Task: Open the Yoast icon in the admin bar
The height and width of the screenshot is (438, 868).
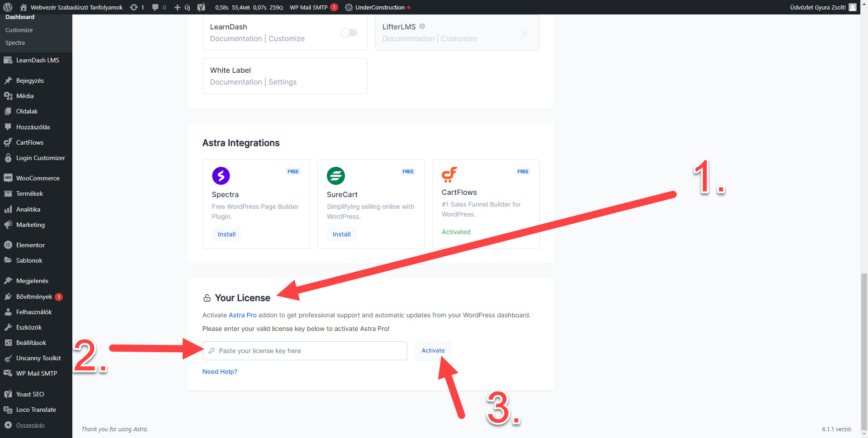Action: [201, 7]
